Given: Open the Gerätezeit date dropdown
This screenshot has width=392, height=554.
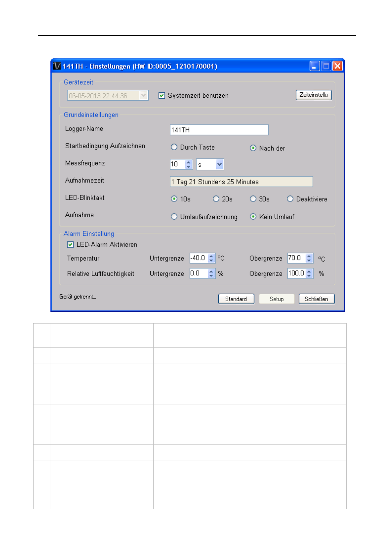Looking at the screenshot, I should 144,95.
